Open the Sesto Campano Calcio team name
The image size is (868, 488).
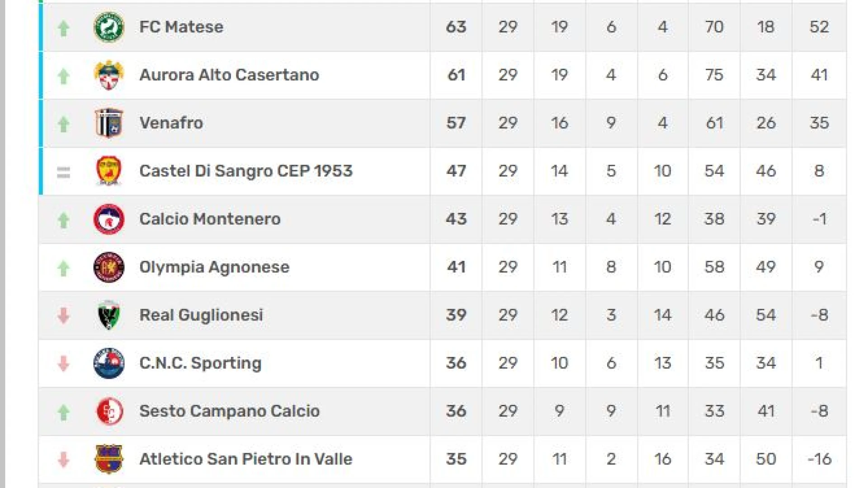[x=230, y=411]
